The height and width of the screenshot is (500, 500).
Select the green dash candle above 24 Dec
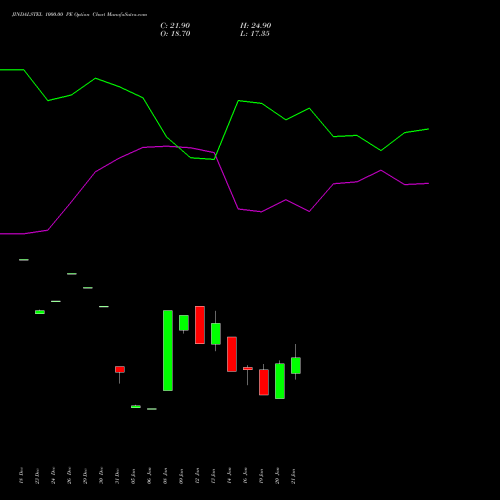pos(56,301)
